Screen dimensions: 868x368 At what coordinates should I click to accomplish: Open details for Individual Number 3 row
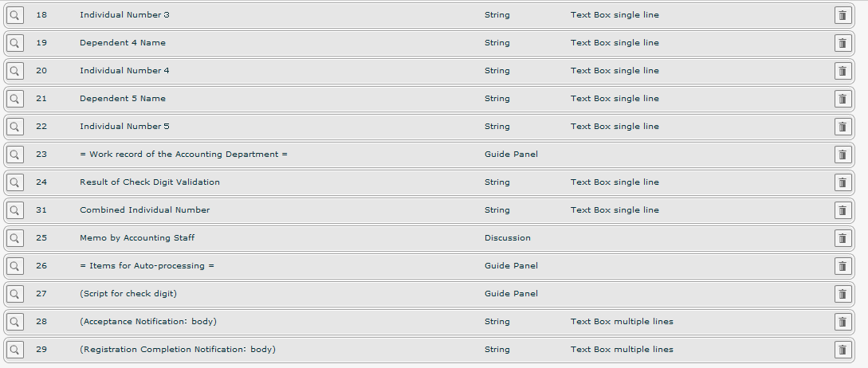click(15, 15)
